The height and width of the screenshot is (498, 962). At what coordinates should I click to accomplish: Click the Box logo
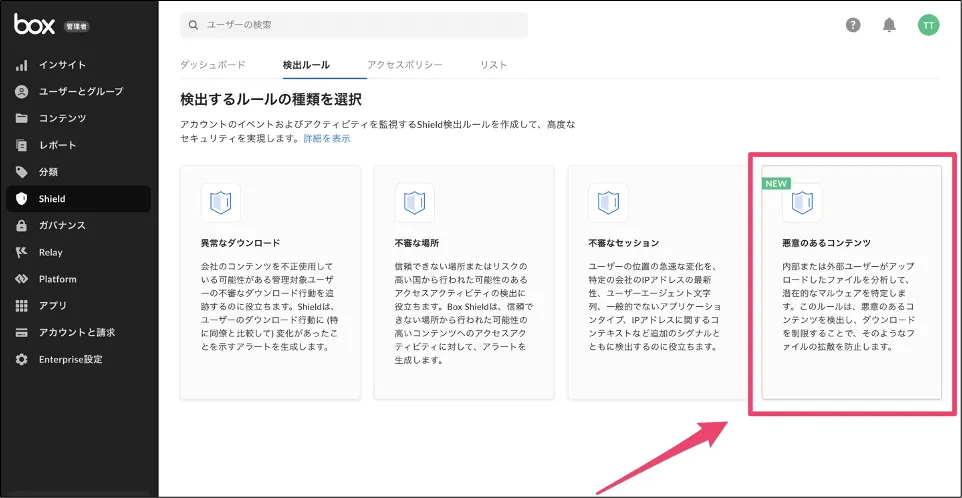click(x=34, y=25)
